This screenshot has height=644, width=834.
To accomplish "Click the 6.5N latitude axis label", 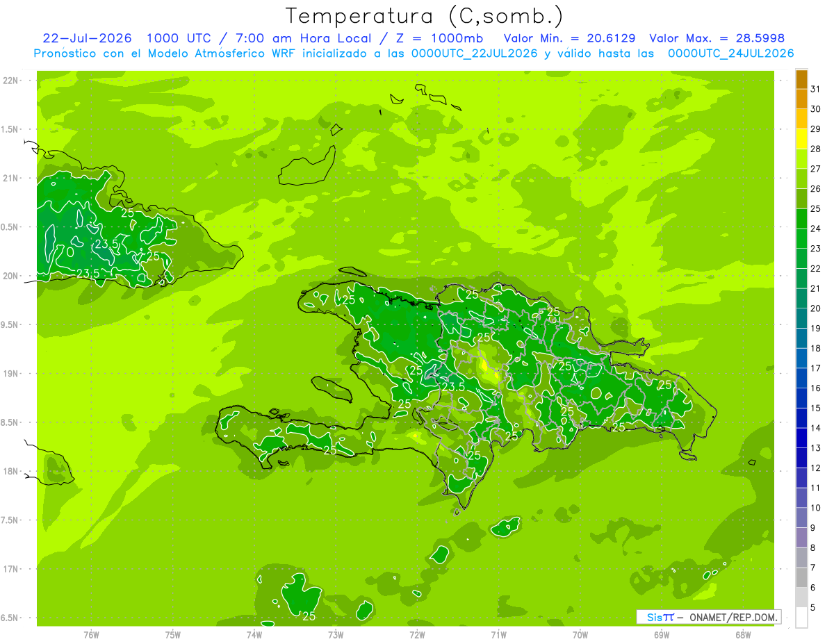I will tap(10, 618).
